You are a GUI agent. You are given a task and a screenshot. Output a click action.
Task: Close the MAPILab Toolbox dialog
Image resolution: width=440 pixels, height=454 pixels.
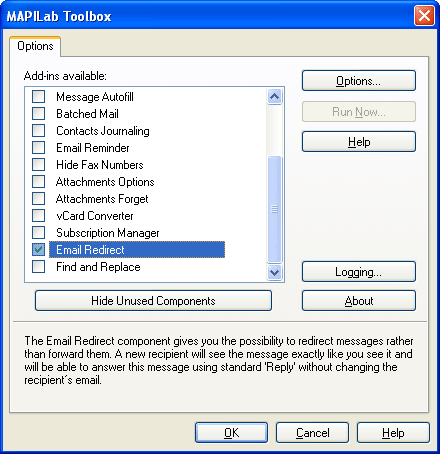[x=424, y=15]
